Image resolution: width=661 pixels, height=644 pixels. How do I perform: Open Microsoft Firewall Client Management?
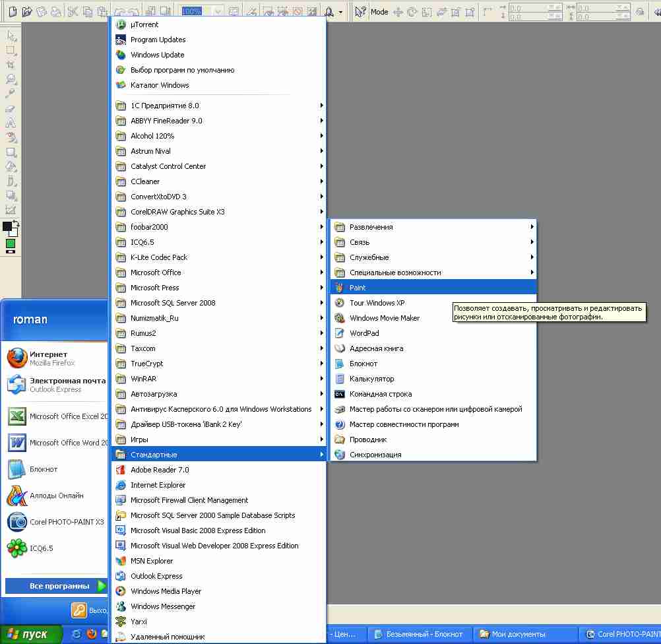pyautogui.click(x=218, y=500)
